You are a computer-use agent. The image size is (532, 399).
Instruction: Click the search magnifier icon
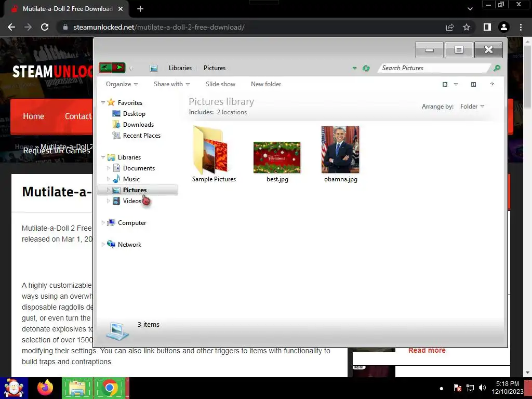pos(497,68)
